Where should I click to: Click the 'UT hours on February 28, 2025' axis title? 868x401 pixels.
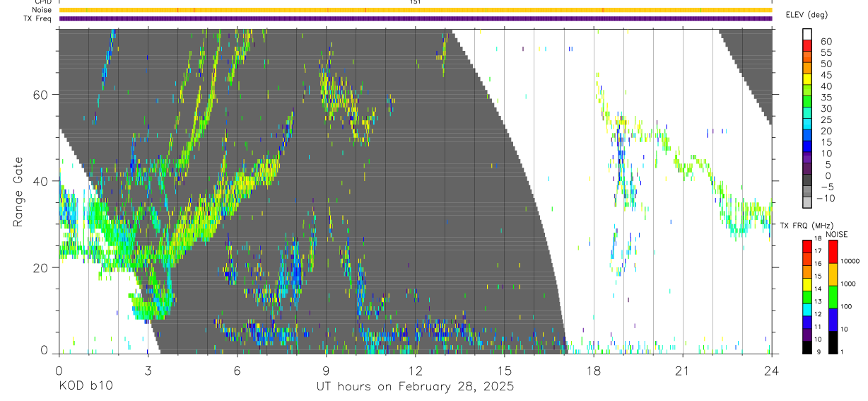pyautogui.click(x=415, y=387)
